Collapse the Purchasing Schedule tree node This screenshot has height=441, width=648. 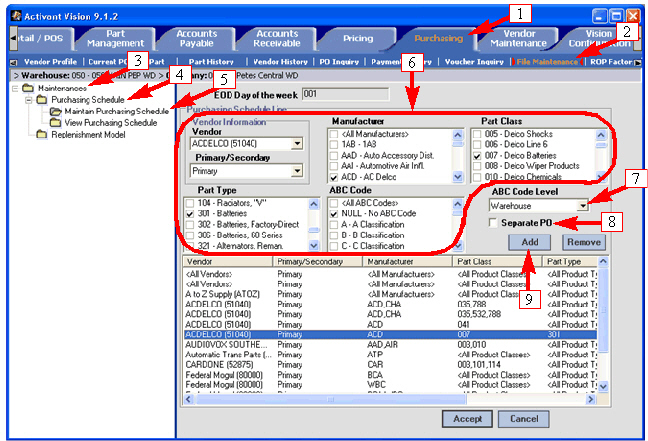pos(29,100)
